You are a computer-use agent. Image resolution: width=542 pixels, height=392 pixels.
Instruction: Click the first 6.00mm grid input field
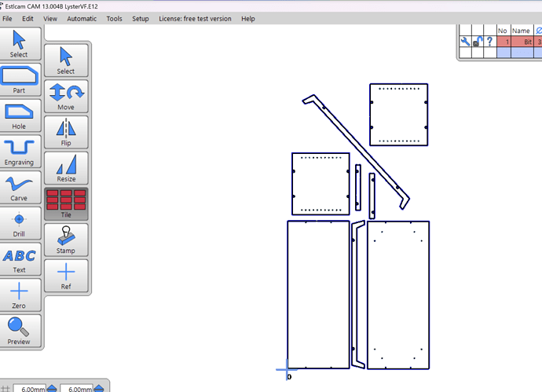(x=30, y=389)
